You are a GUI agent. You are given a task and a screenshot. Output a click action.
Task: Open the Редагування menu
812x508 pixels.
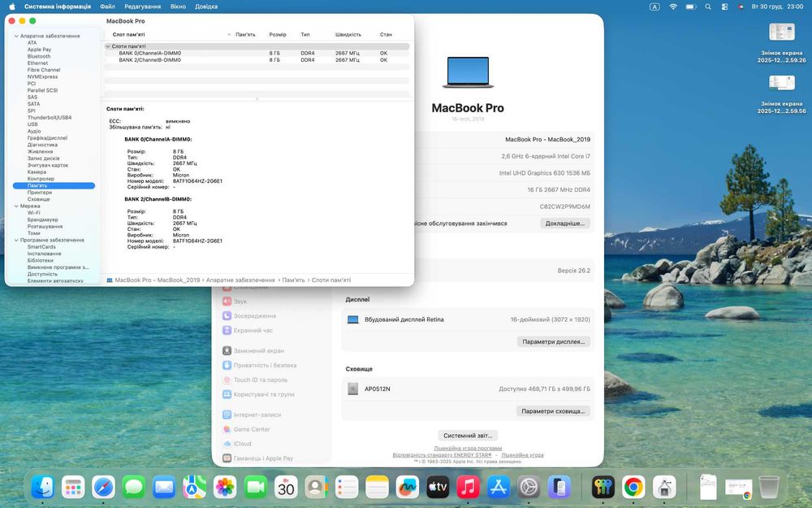142,7
